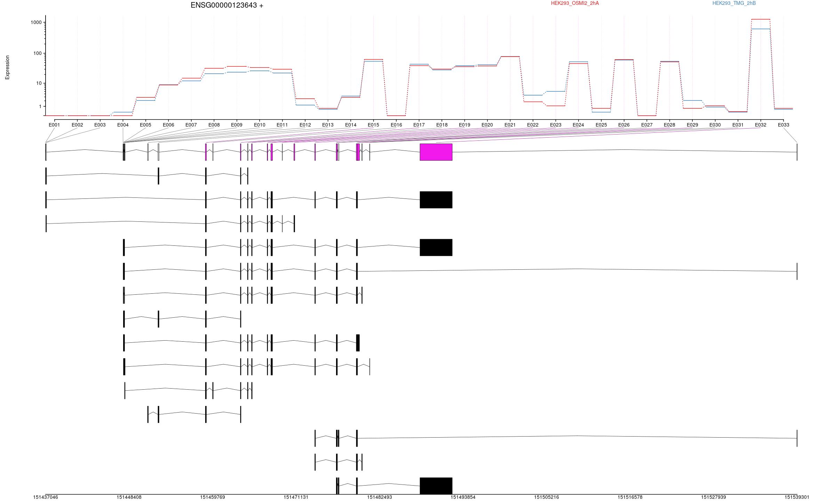Screen dimensions: 835x504
Task: Click the exon label E007
Action: coord(191,125)
